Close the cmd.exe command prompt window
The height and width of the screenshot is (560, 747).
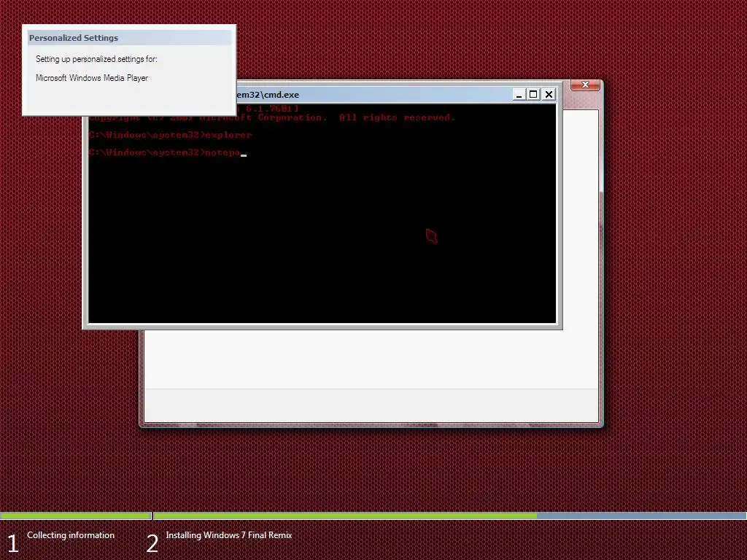pos(549,94)
